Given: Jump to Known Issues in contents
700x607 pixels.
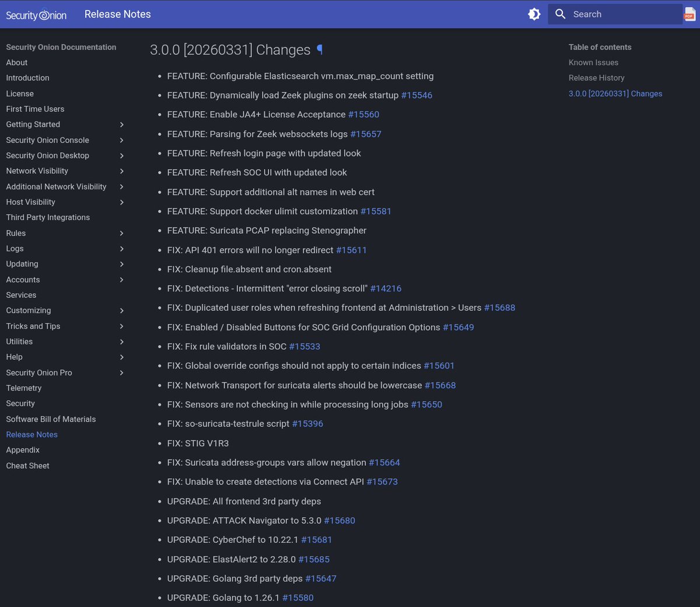Looking at the screenshot, I should click(593, 62).
